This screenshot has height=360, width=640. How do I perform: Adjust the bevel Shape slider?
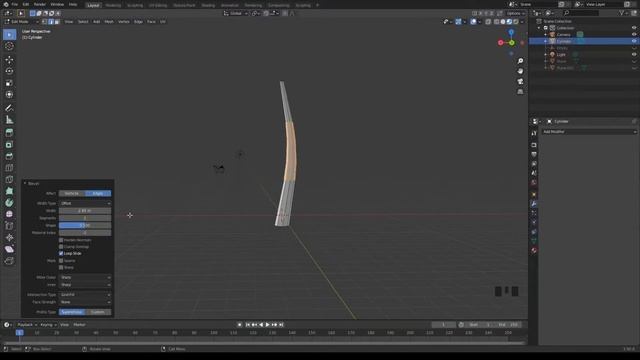point(85,225)
